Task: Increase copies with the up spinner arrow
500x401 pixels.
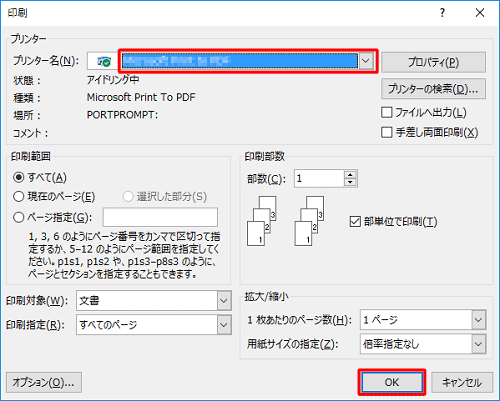Action: pyautogui.click(x=350, y=175)
